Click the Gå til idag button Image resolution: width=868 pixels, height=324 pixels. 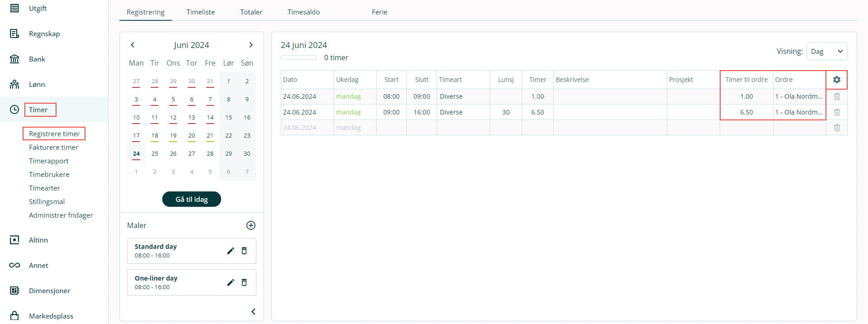pos(191,199)
